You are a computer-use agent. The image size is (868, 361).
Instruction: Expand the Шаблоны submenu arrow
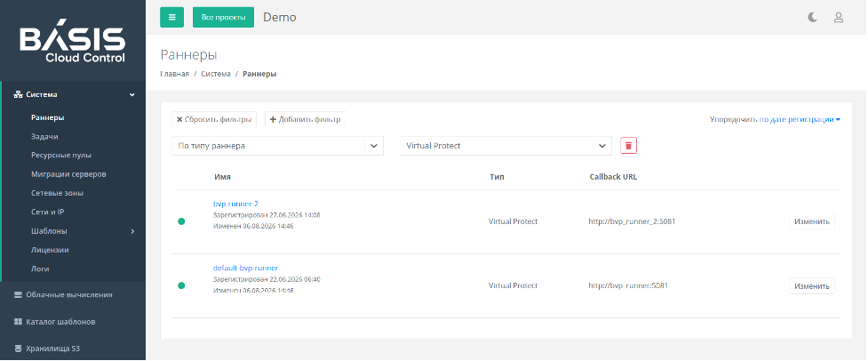point(133,231)
